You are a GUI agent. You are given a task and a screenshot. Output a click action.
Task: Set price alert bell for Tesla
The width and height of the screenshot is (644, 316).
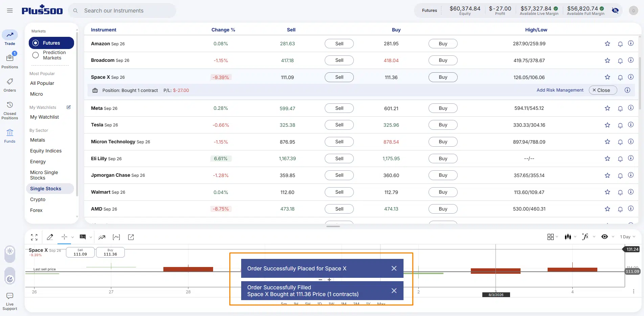620,125
